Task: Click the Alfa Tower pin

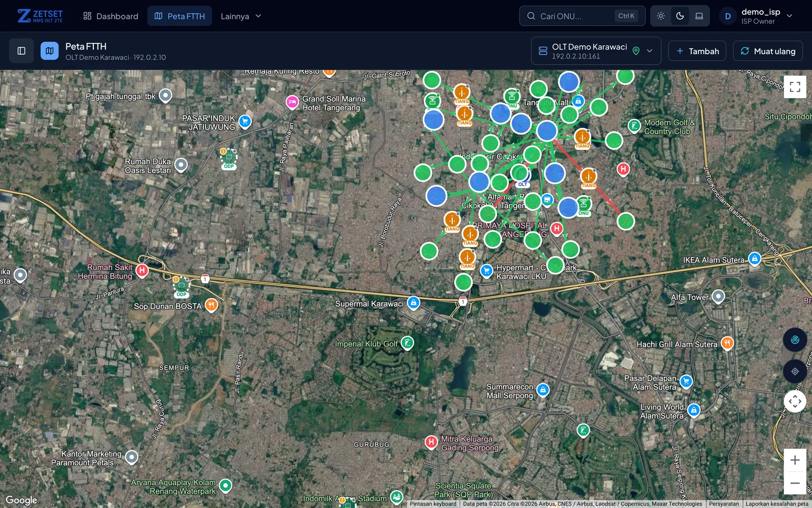Action: (718, 296)
